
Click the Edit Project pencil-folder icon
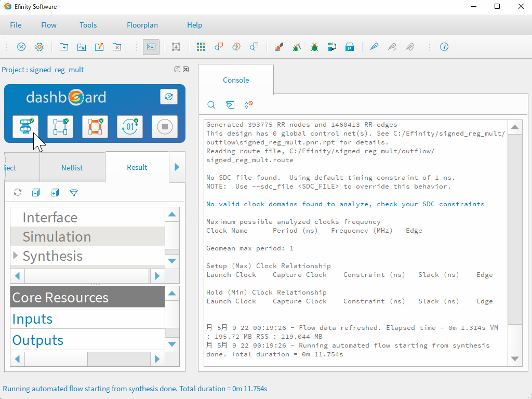click(99, 47)
